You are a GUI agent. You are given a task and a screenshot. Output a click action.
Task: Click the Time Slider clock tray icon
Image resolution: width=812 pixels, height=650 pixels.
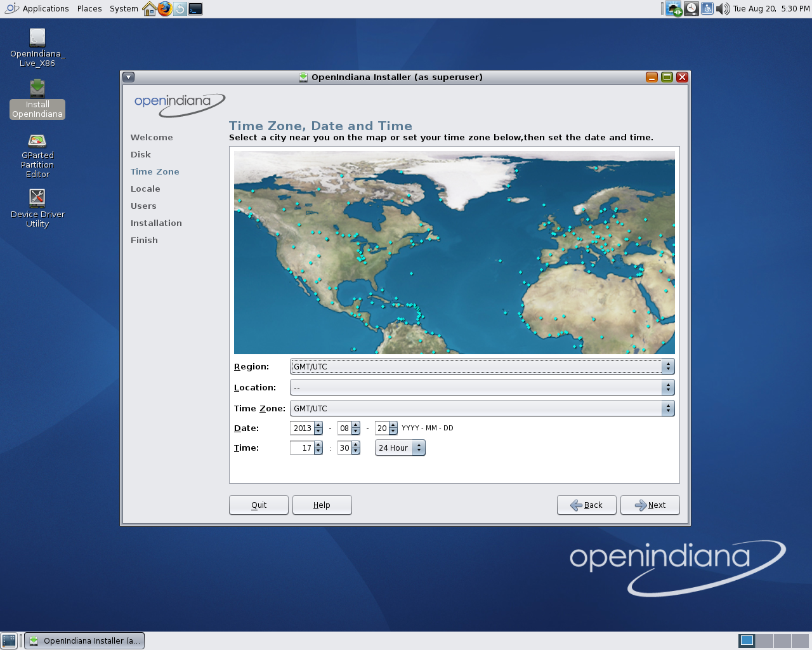pos(691,9)
